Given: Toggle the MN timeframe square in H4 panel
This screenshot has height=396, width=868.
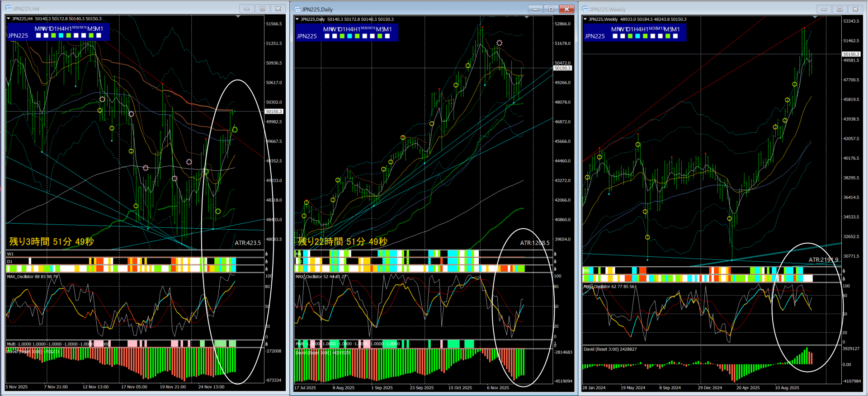Looking at the screenshot, I should point(38,35).
